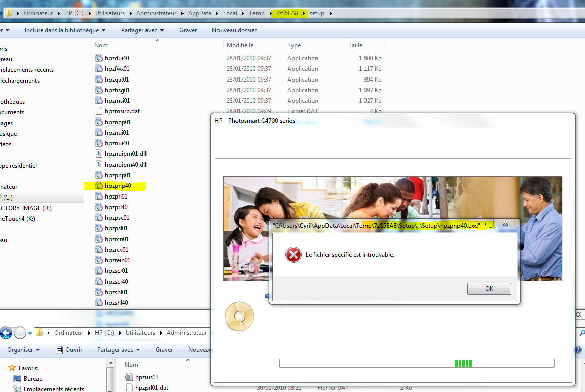Select the hpzprl01 file icon
Image resolution: width=585 pixels, height=392 pixels.
tap(99, 196)
